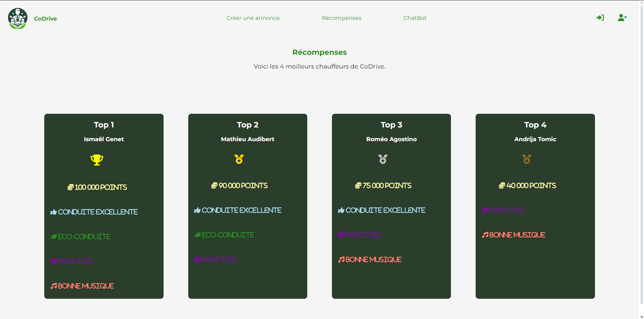Click the thumbs-up icon on Mathieu Audibert's card

pyautogui.click(x=197, y=210)
